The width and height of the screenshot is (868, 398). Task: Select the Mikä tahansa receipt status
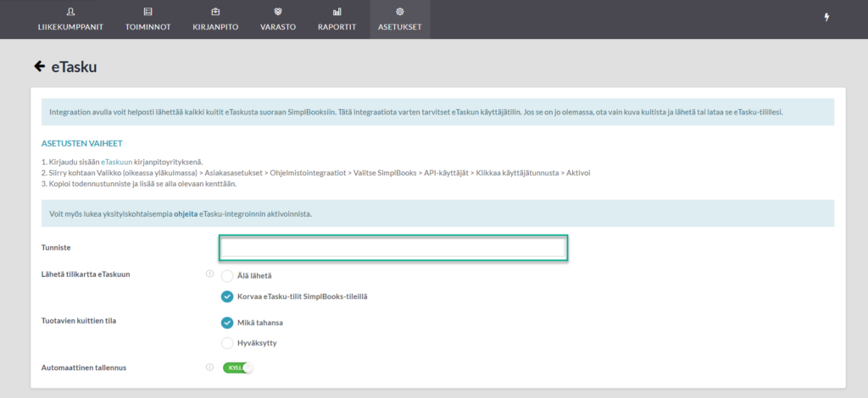pyautogui.click(x=227, y=323)
